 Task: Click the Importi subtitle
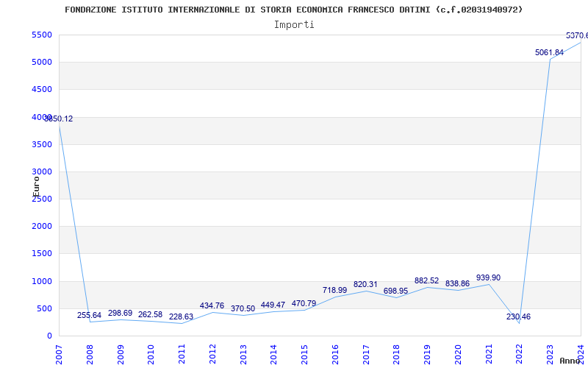pos(294,25)
